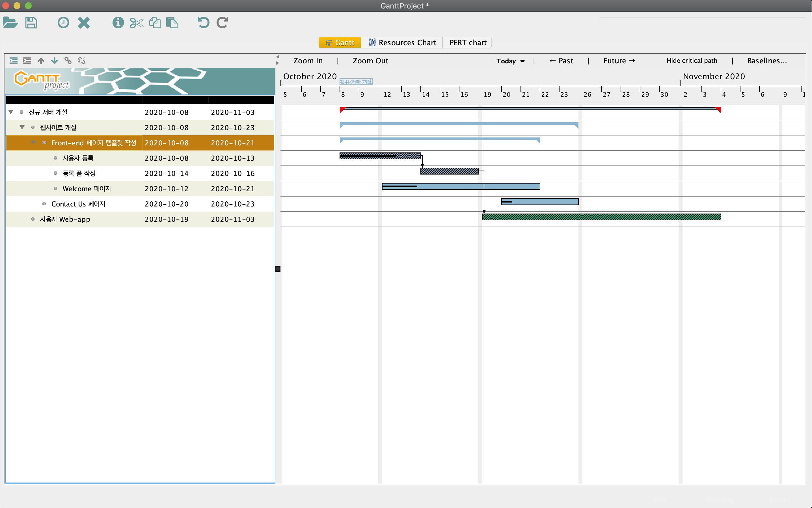Open task properties info icon
This screenshot has height=508, width=812.
coord(118,23)
